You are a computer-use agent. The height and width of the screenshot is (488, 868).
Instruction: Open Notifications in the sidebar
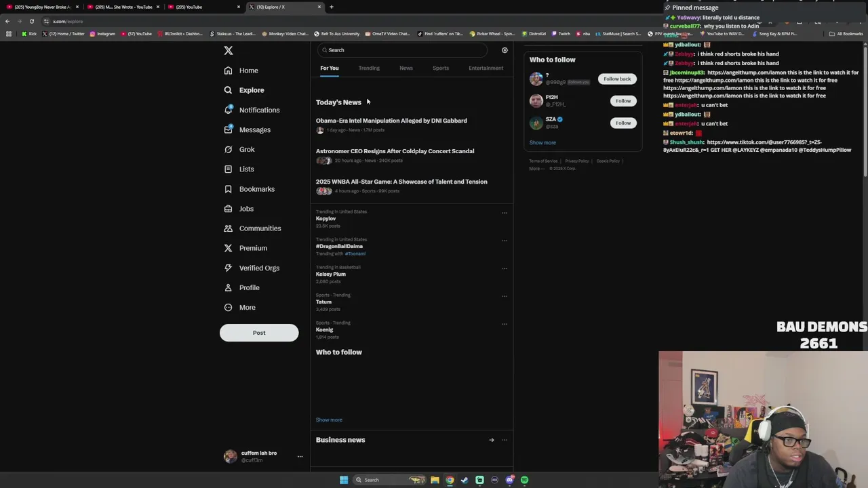tap(252, 110)
